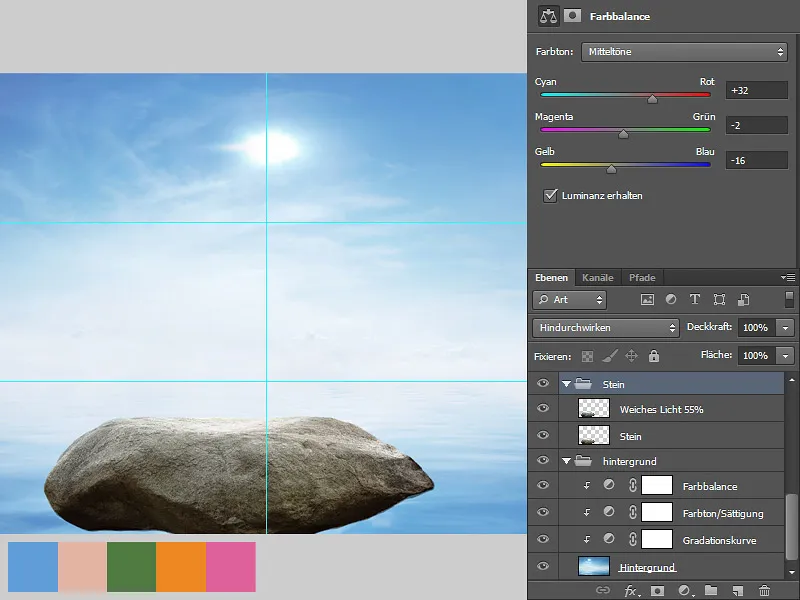This screenshot has height=600, width=800.
Task: Click lock transparent pixels icon
Action: pyautogui.click(x=587, y=356)
